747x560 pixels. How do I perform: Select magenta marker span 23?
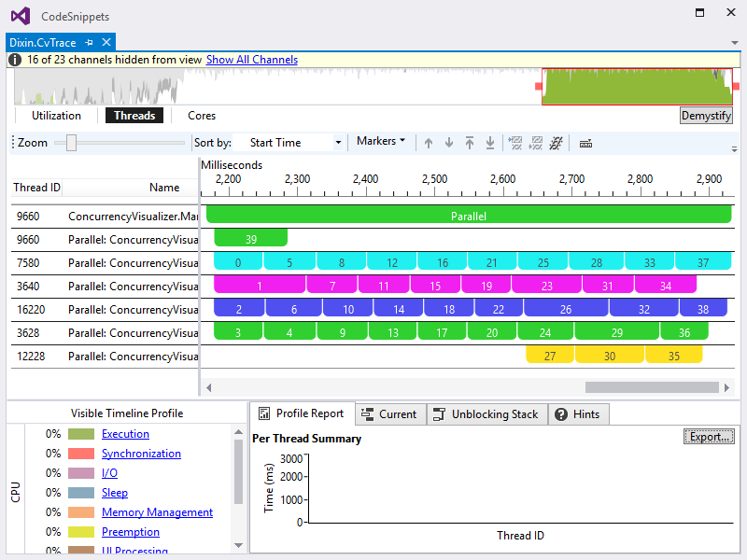click(x=546, y=286)
